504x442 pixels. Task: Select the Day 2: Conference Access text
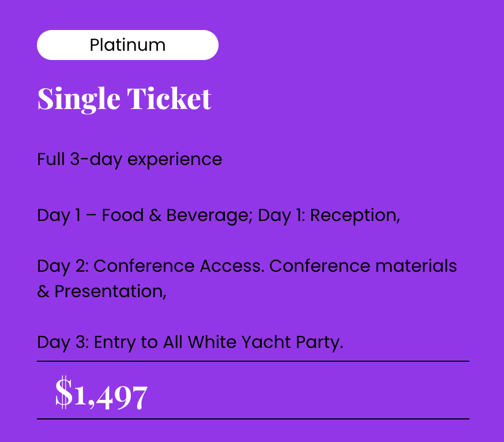coord(151,267)
